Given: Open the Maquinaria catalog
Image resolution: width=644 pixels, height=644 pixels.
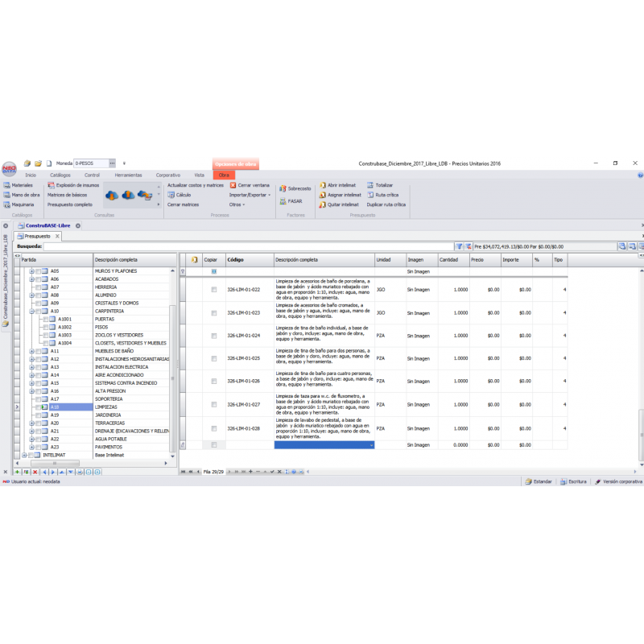Looking at the screenshot, I should point(6,204).
